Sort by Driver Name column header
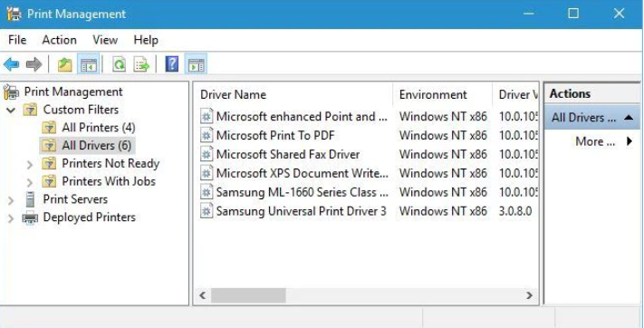 [293, 94]
